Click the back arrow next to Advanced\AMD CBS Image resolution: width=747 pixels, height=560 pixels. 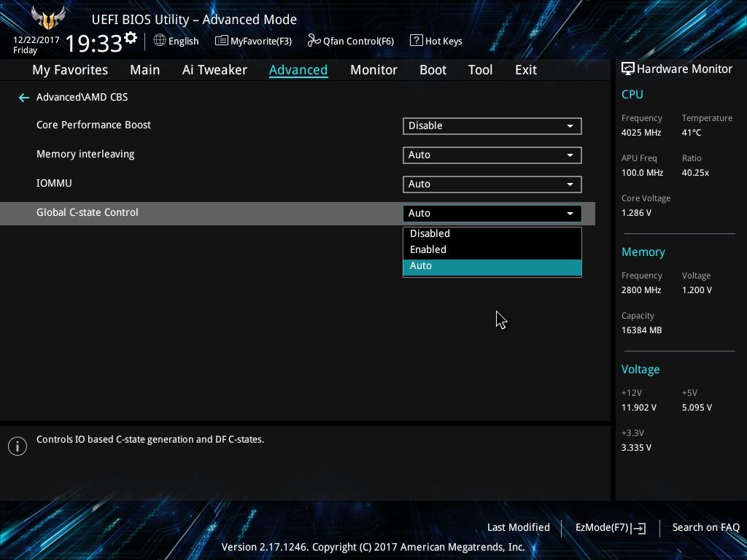click(24, 98)
